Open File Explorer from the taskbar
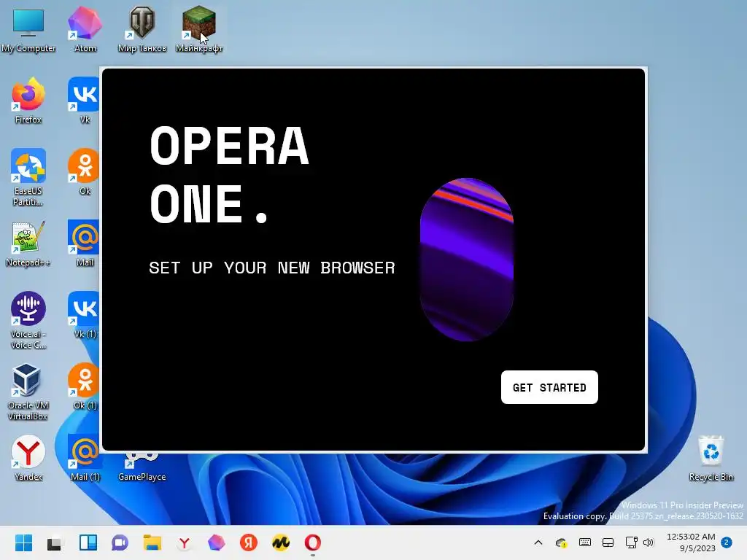The width and height of the screenshot is (747, 560). 152,542
